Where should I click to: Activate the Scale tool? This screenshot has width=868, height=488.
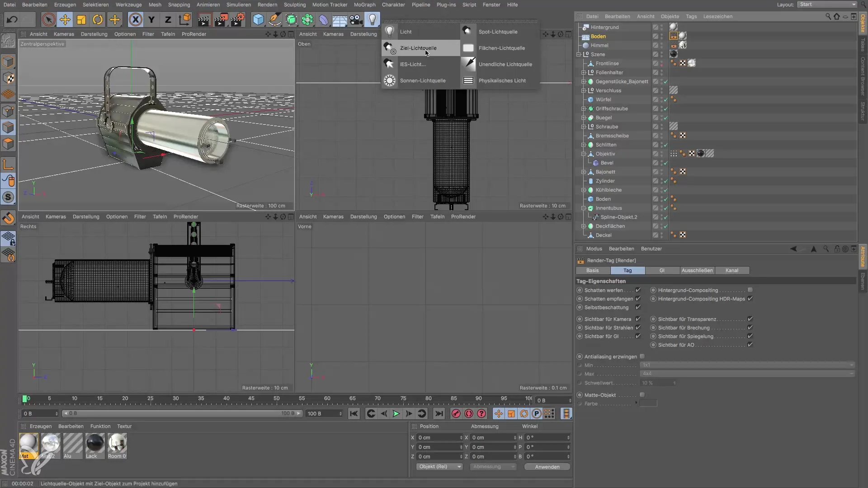point(81,20)
